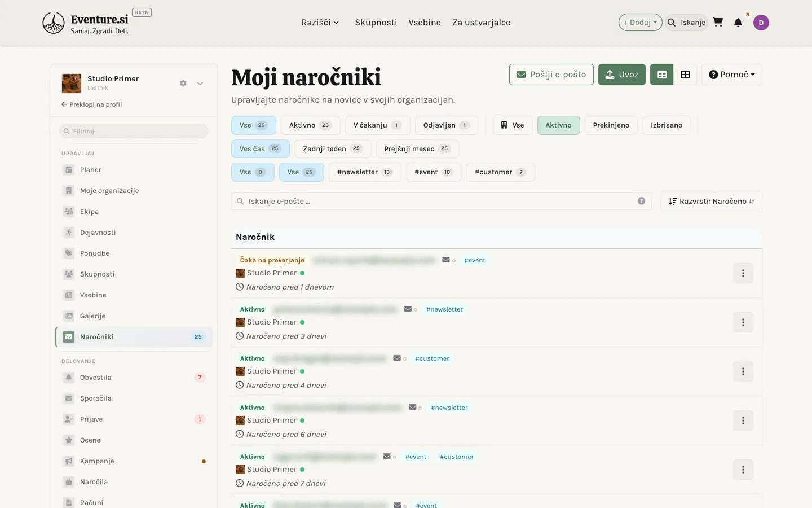The width and height of the screenshot is (812, 508).
Task: Select Prejšnji mesec time filter
Action: pyautogui.click(x=417, y=149)
